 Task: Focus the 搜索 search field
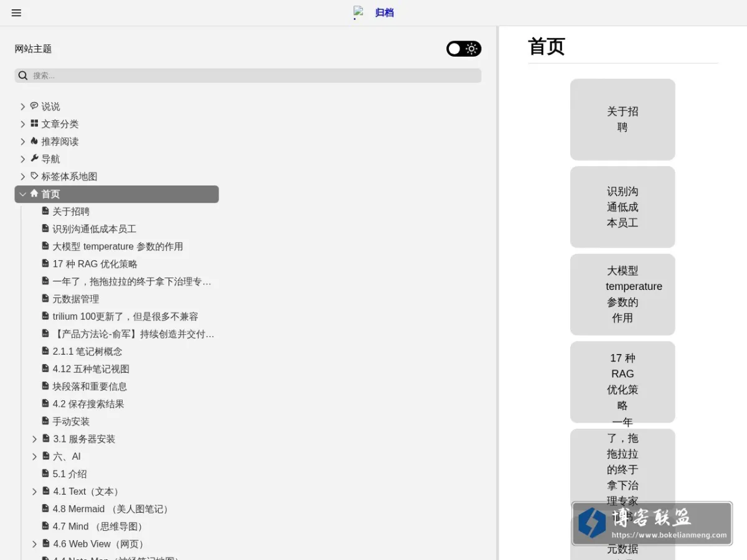[248, 75]
